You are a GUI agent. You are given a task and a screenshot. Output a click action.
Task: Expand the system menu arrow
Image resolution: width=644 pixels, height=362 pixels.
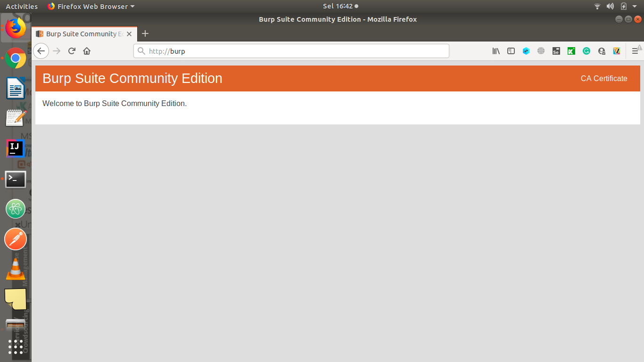click(635, 7)
